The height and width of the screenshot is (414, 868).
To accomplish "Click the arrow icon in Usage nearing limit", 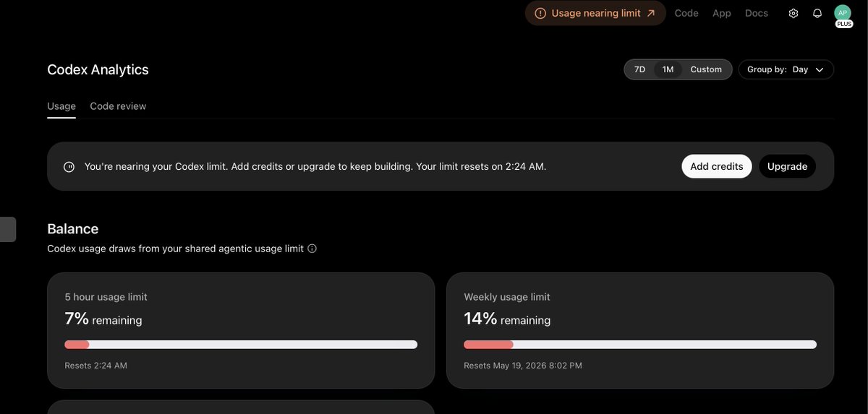I will click(x=651, y=13).
